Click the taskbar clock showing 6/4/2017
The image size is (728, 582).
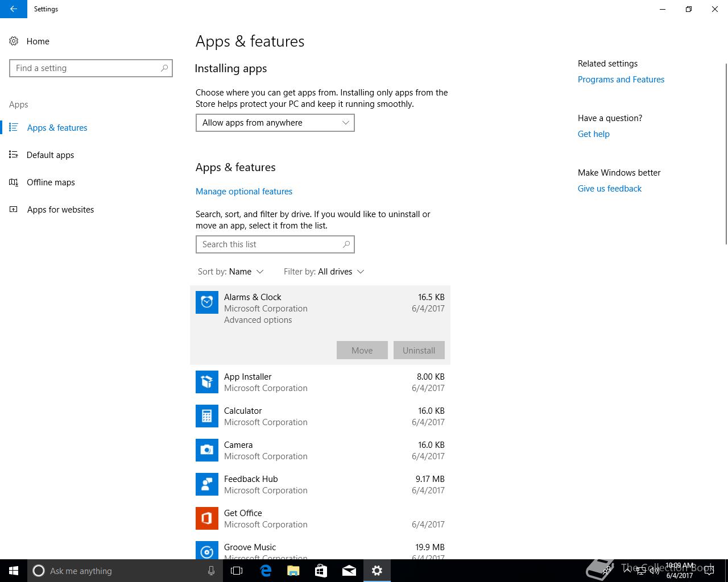(680, 571)
